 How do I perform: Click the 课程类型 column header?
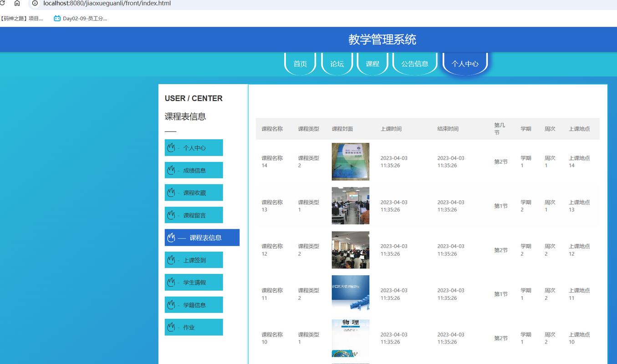[309, 129]
